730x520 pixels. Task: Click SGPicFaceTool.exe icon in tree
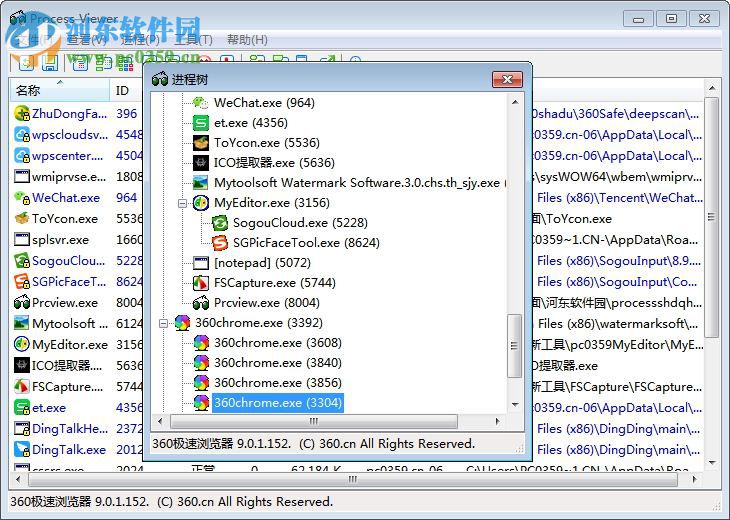click(220, 243)
